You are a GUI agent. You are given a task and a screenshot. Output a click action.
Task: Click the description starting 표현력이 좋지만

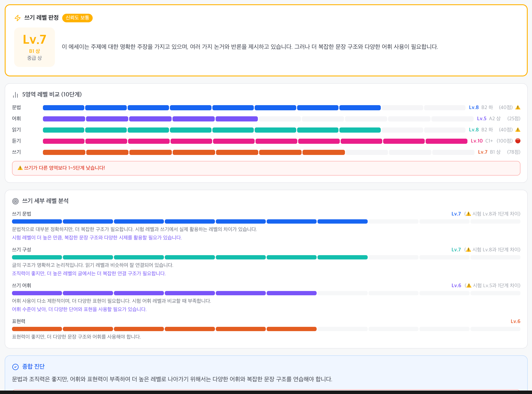(77, 337)
